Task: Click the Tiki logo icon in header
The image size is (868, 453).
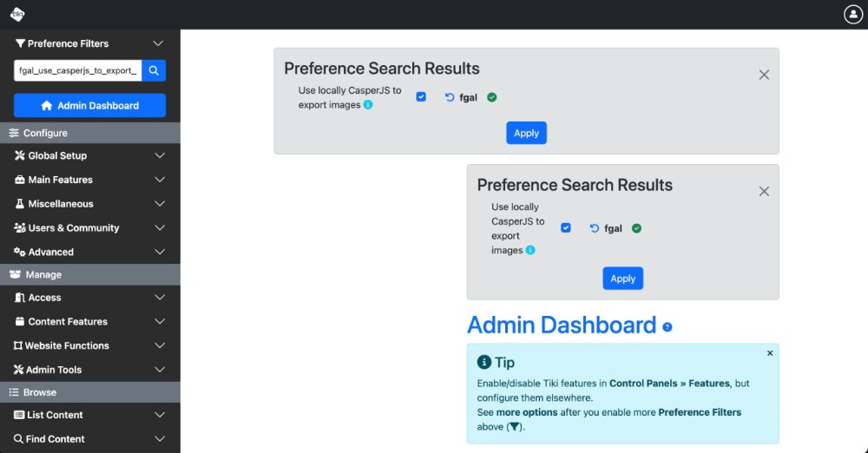Action: tap(17, 15)
